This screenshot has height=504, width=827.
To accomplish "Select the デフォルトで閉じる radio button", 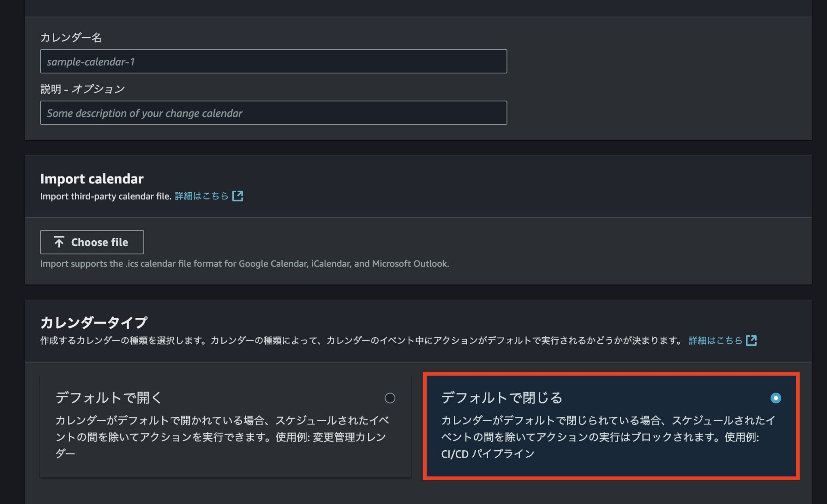I will (775, 399).
